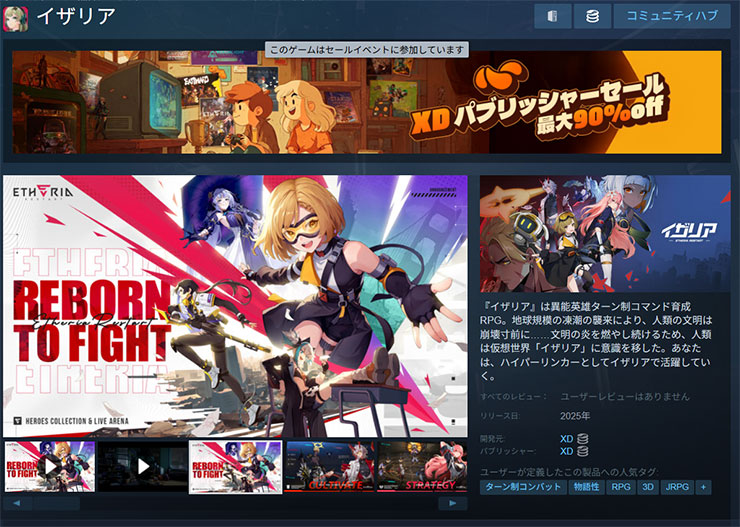Open the Steam documentation book icon button
740x527 pixels.
[x=553, y=17]
